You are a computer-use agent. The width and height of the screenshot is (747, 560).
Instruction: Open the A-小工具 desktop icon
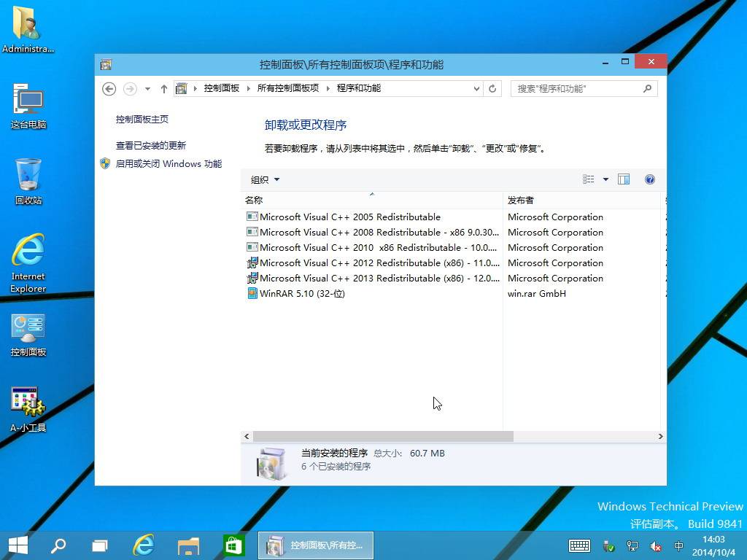tap(28, 410)
